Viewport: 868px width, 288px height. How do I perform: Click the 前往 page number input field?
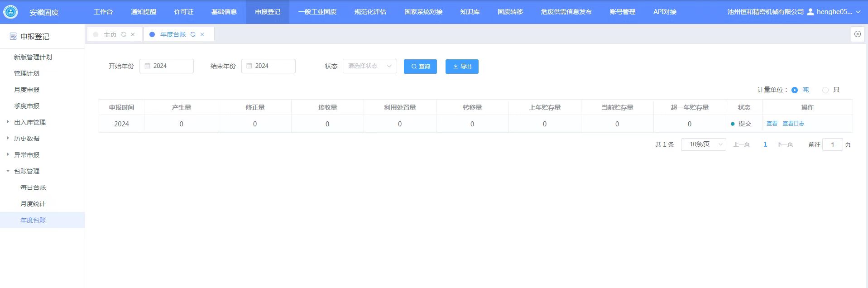click(x=832, y=144)
